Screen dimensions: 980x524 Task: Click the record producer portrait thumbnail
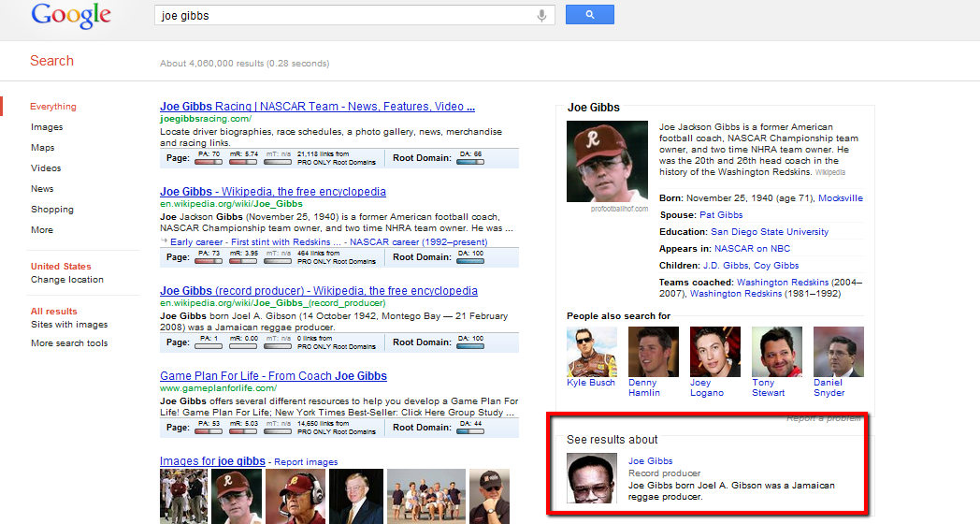[592, 478]
